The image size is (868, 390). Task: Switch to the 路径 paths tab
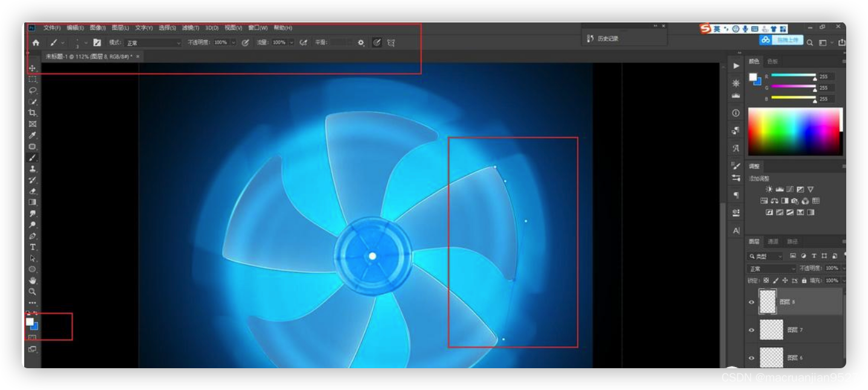(792, 242)
